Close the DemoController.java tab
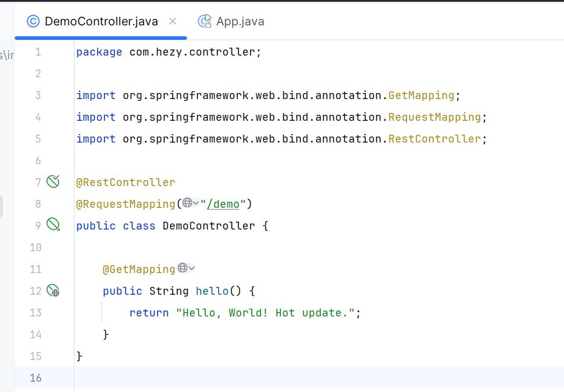The image size is (564, 392). tap(173, 22)
